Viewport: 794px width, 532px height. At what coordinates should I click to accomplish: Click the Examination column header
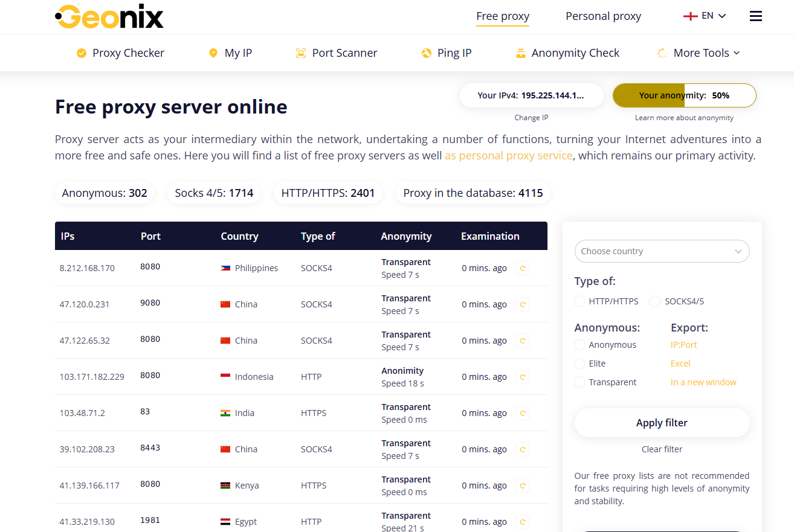point(490,236)
